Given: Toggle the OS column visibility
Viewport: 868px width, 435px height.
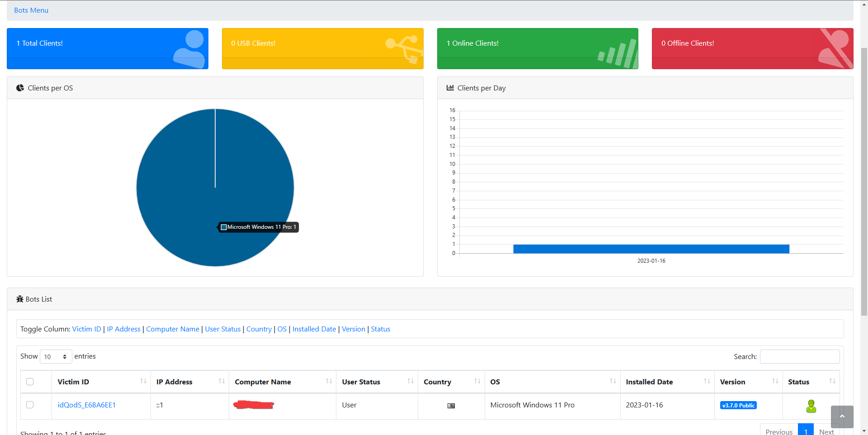Looking at the screenshot, I should (282, 329).
